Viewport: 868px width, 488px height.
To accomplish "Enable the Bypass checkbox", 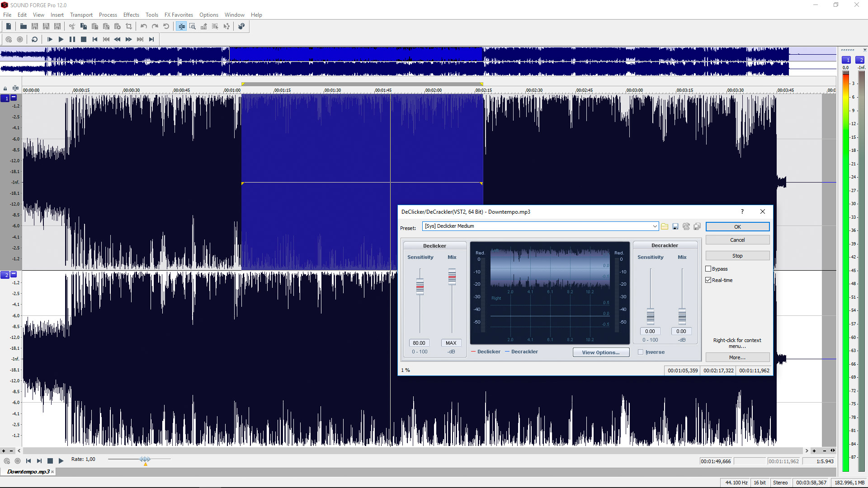I will point(708,268).
